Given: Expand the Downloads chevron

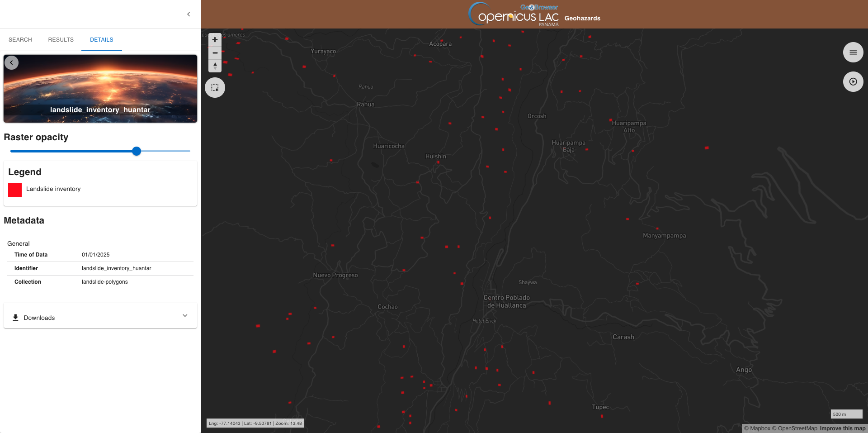Looking at the screenshot, I should pyautogui.click(x=185, y=316).
